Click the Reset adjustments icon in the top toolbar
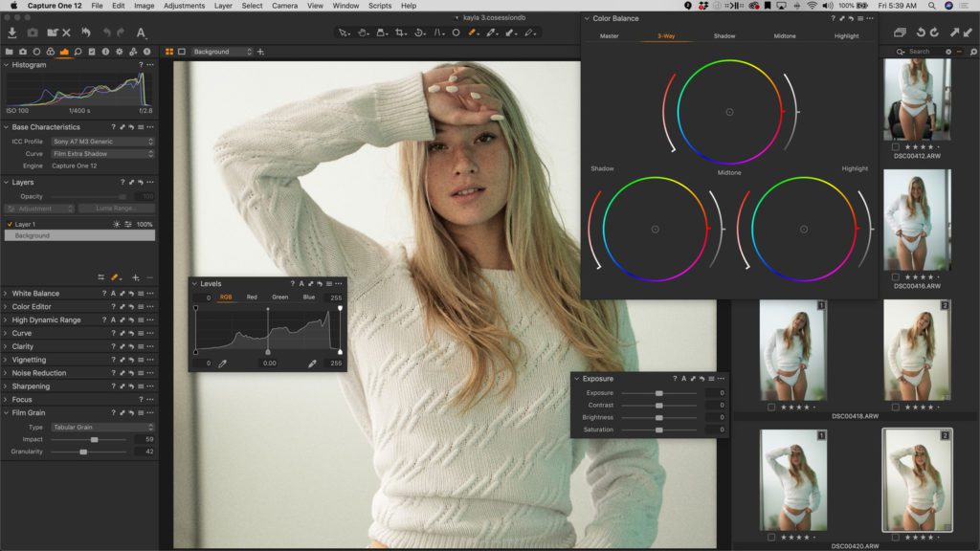 (85, 33)
